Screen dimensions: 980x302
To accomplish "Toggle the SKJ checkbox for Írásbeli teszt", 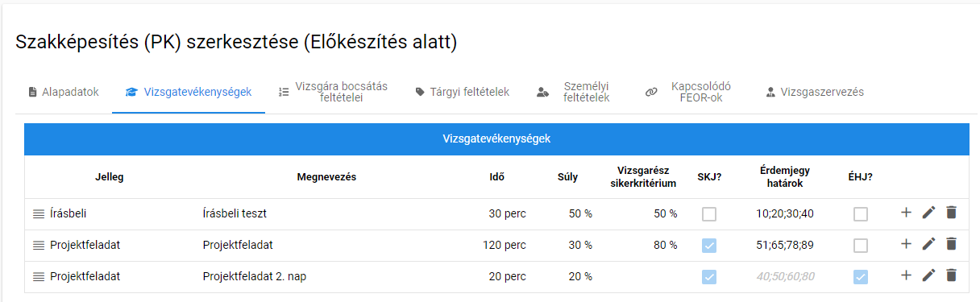I will point(709,214).
